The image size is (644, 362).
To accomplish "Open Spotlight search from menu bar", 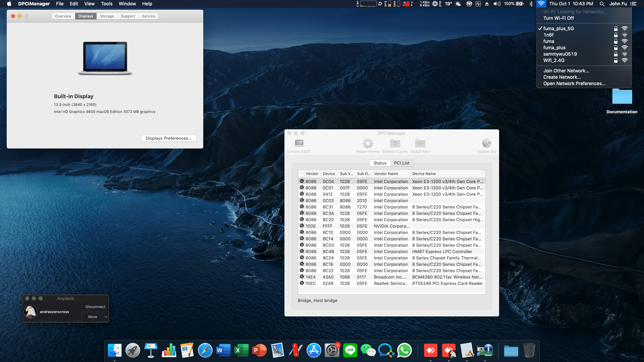I will (602, 4).
